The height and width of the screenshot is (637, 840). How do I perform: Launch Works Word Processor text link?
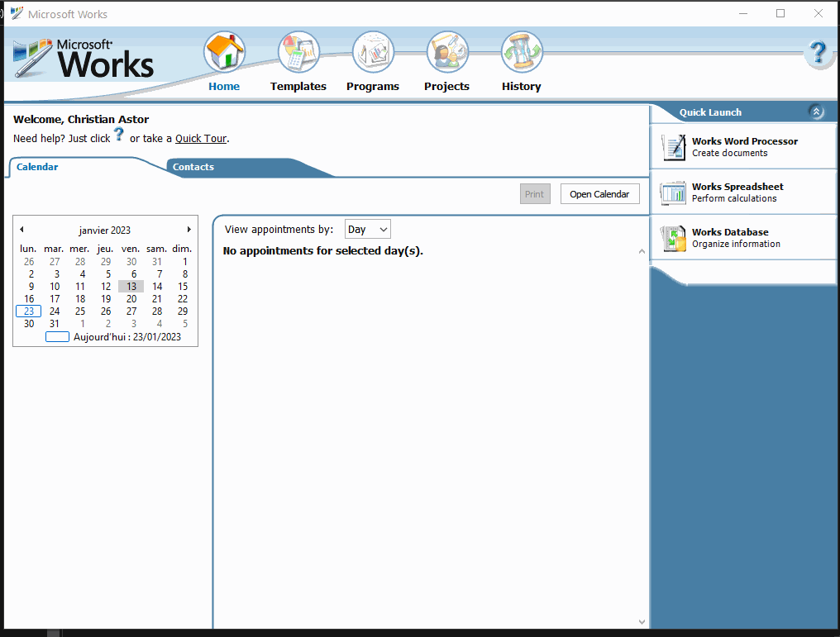(x=745, y=141)
